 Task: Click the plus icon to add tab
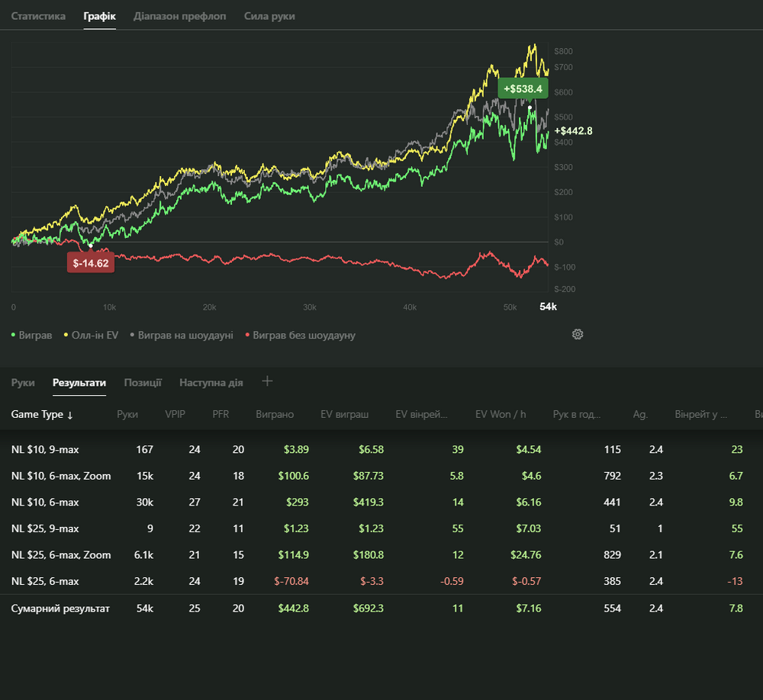pyautogui.click(x=267, y=381)
